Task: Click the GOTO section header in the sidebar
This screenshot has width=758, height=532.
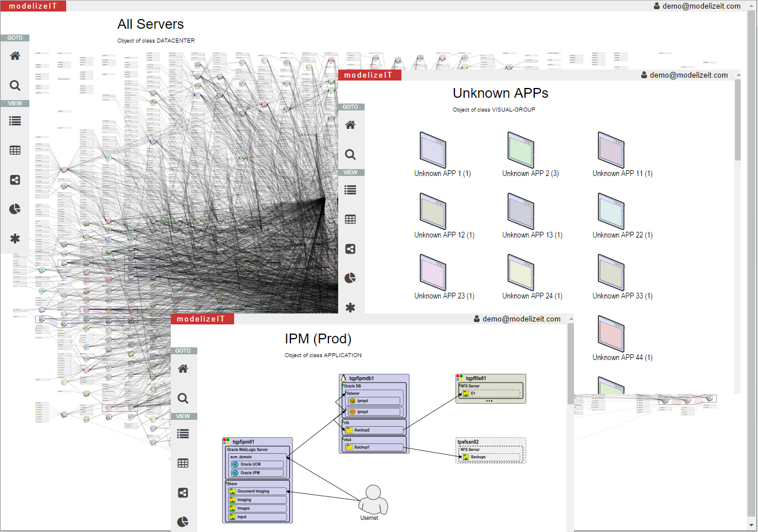Action: 15,37
